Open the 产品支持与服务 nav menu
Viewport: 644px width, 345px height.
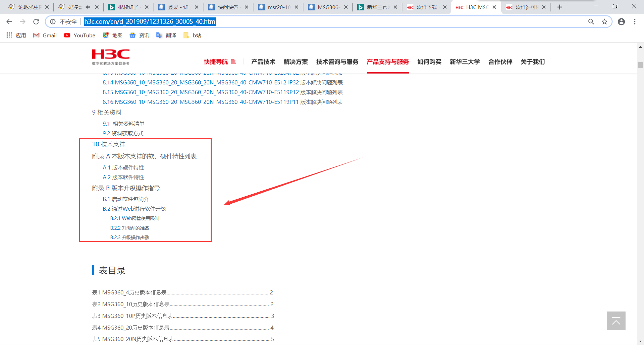(388, 62)
